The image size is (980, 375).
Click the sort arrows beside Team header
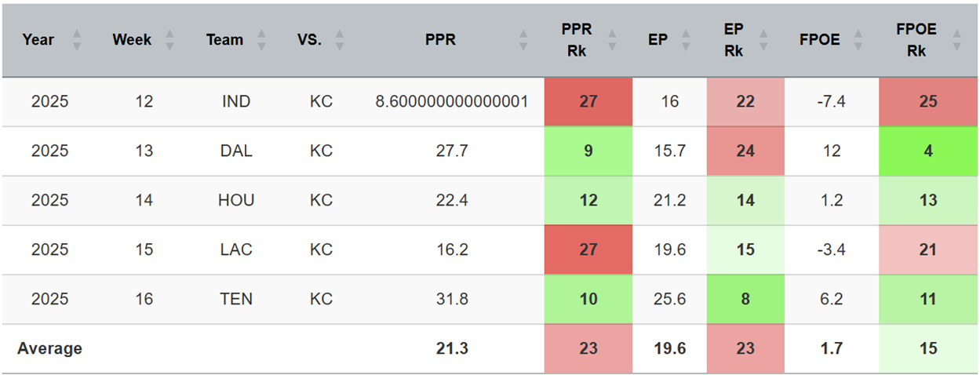(x=262, y=40)
